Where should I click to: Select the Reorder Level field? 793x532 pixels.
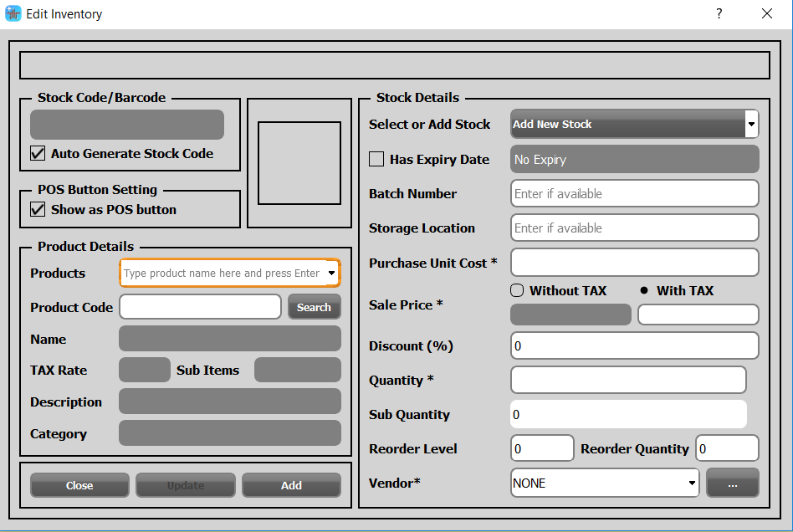coord(542,448)
